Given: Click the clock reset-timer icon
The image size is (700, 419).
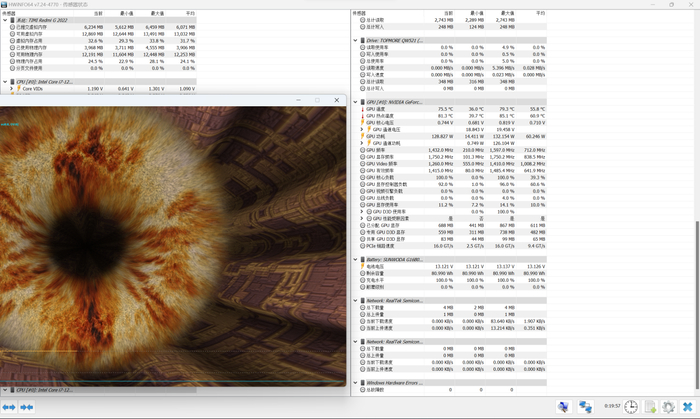Looking at the screenshot, I should coord(631,407).
